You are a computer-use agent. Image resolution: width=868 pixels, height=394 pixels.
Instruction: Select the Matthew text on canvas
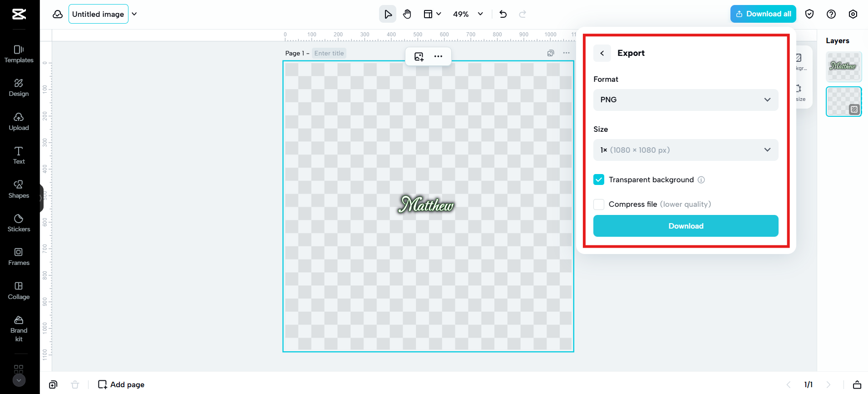point(426,205)
